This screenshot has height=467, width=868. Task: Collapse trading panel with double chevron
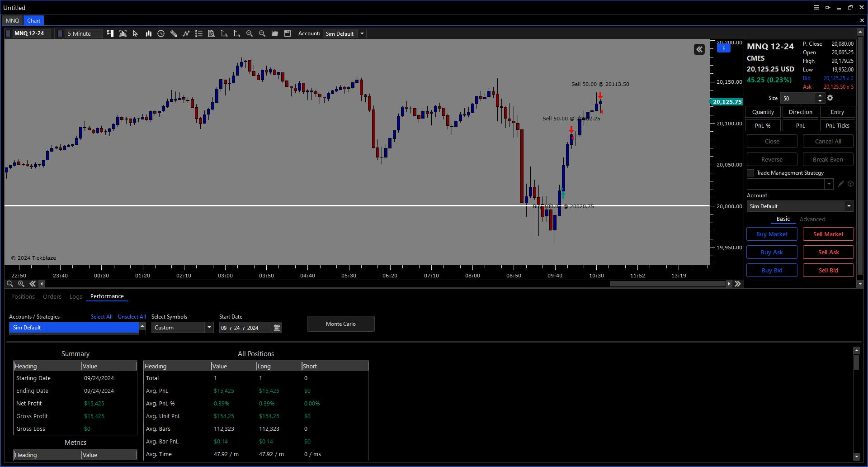tap(699, 49)
